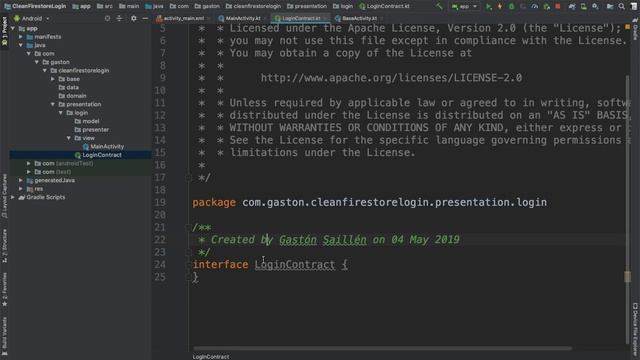The image size is (640, 360).
Task: Open Project panel settings gear
Action: click(133, 18)
